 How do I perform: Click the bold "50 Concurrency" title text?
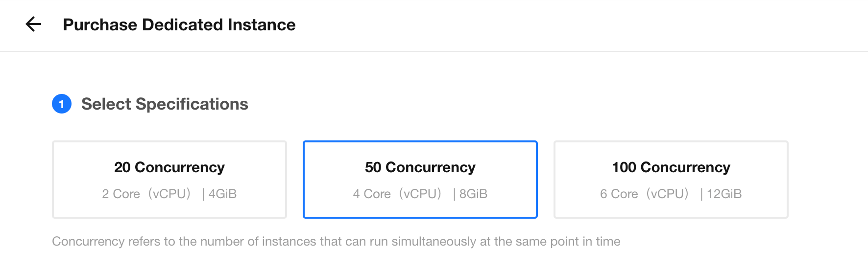(x=420, y=167)
